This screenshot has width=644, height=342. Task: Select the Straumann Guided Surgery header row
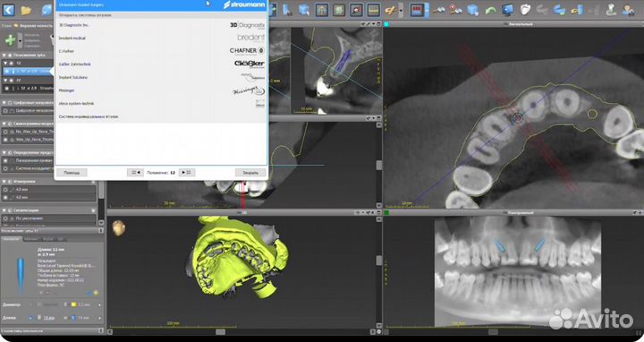[161, 5]
